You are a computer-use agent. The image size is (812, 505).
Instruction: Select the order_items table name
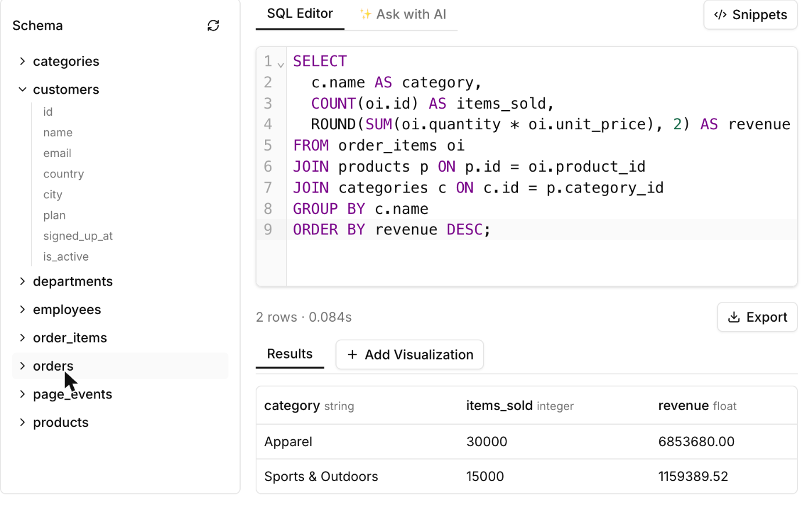(x=70, y=337)
